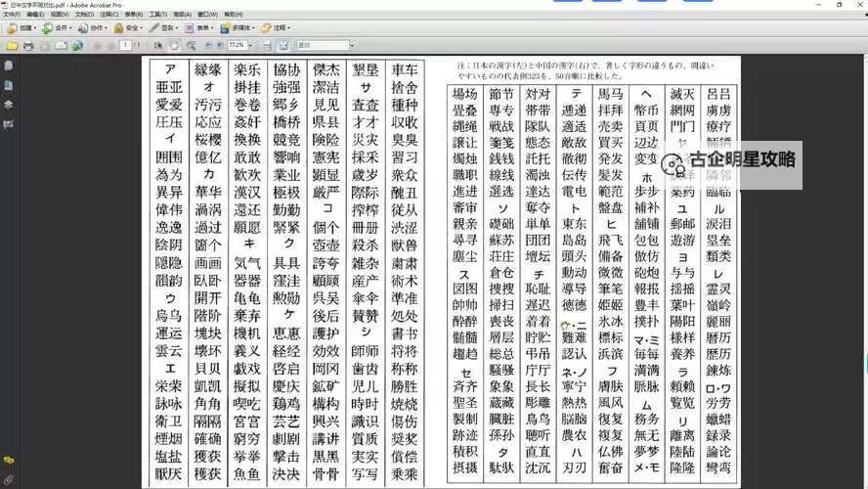
Task: Click the 协作 collaborate icon
Action: pyautogui.click(x=83, y=27)
